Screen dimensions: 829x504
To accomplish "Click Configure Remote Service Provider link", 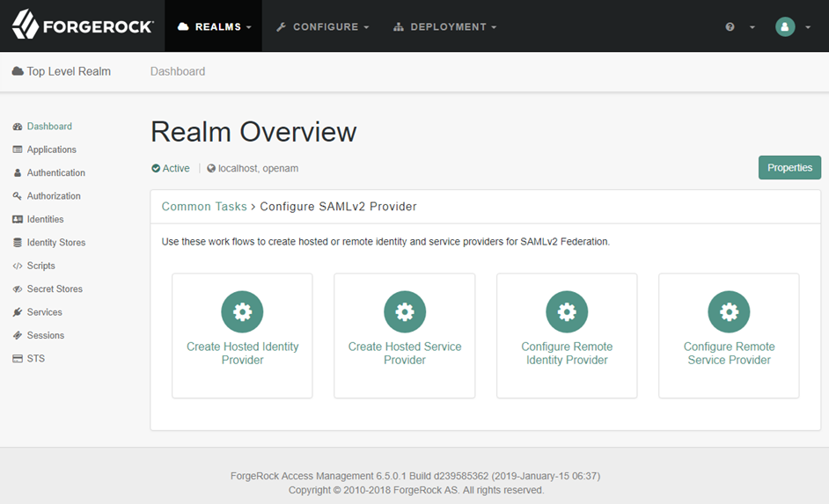I will (729, 353).
